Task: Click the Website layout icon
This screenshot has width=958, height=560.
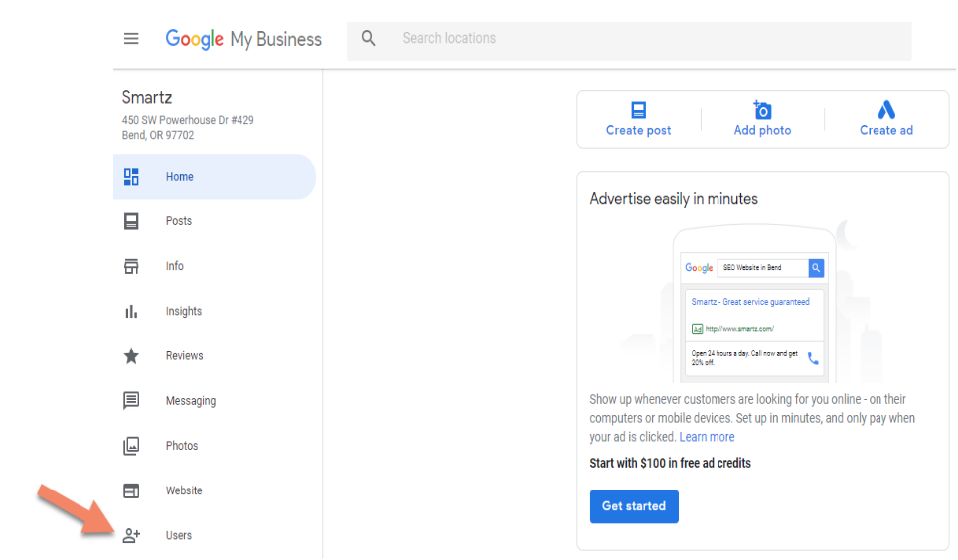Action: [131, 490]
